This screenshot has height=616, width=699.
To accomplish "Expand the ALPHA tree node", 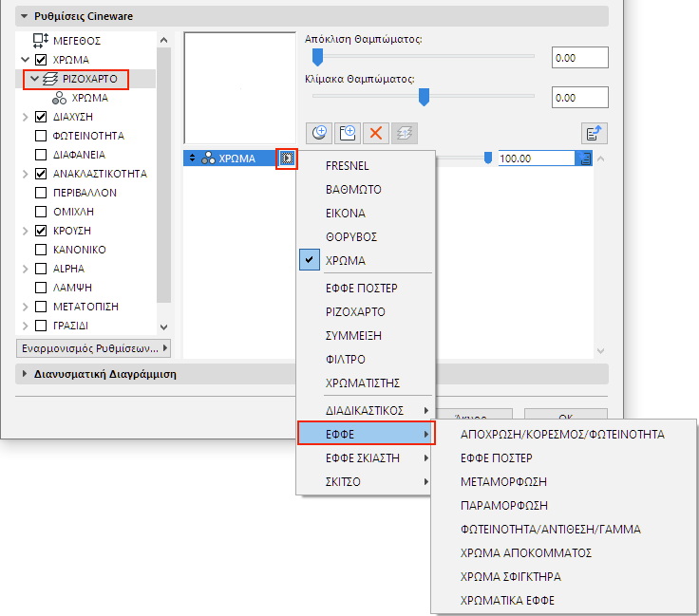I will point(26,269).
